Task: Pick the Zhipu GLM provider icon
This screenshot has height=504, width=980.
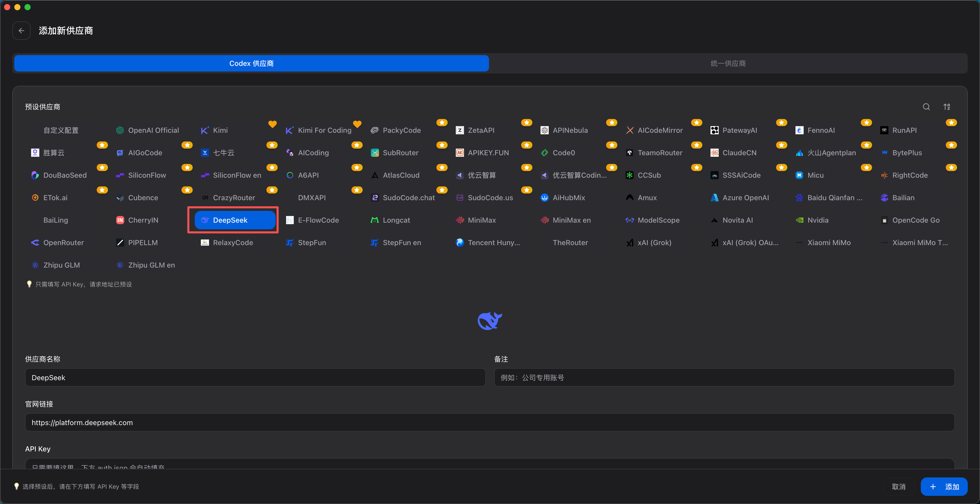Action: click(35, 265)
